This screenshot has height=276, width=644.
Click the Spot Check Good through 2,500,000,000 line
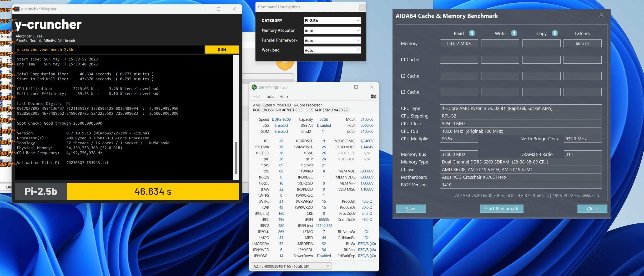pos(59,123)
